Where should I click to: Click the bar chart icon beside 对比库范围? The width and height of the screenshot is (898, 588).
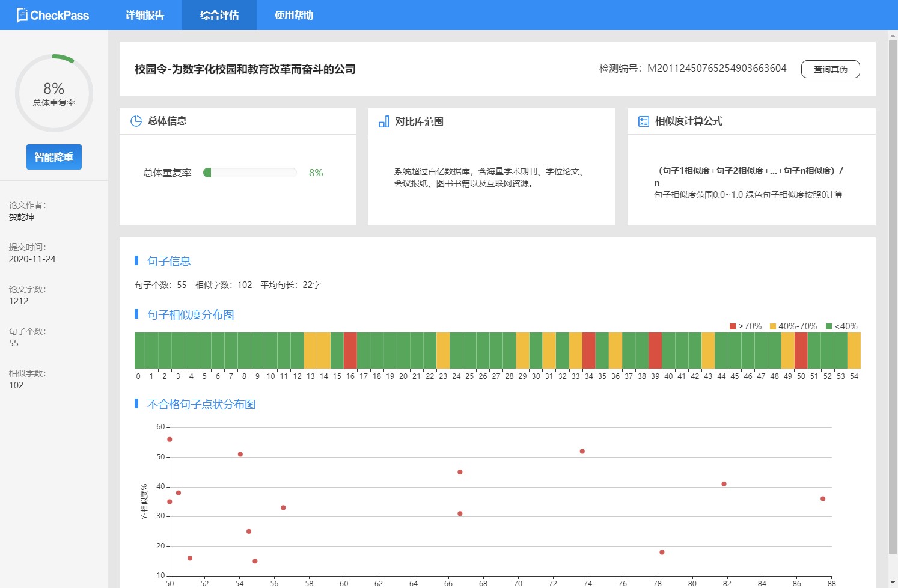tap(384, 121)
